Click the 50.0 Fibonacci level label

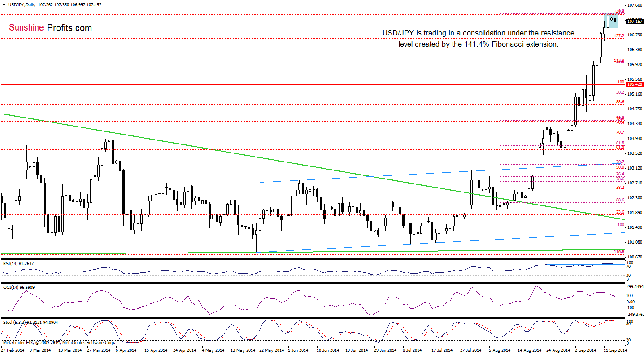tap(620, 167)
